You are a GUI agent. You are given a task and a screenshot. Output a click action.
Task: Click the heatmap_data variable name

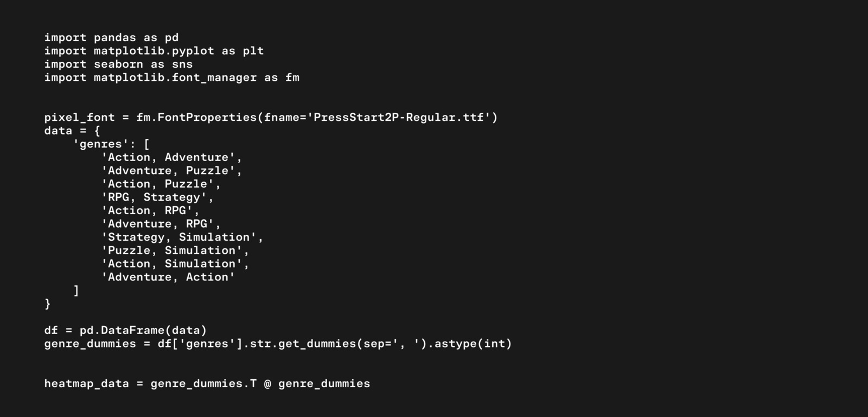click(x=86, y=383)
